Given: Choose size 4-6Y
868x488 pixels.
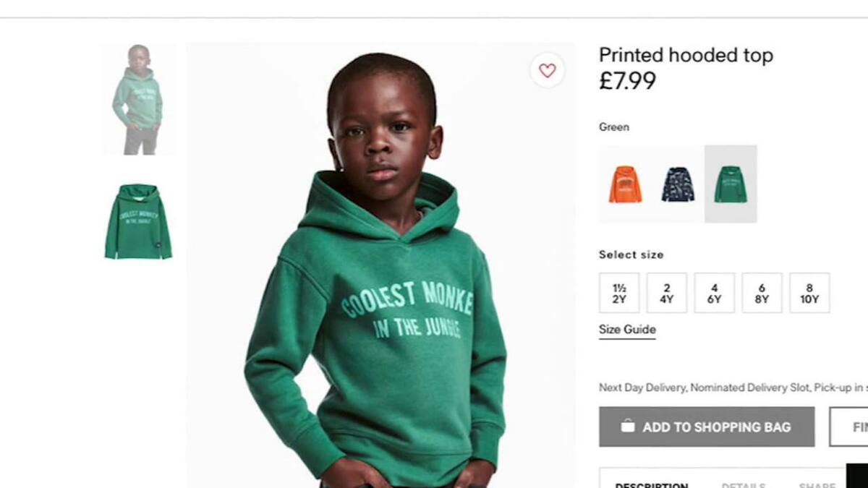Looking at the screenshot, I should tap(715, 293).
